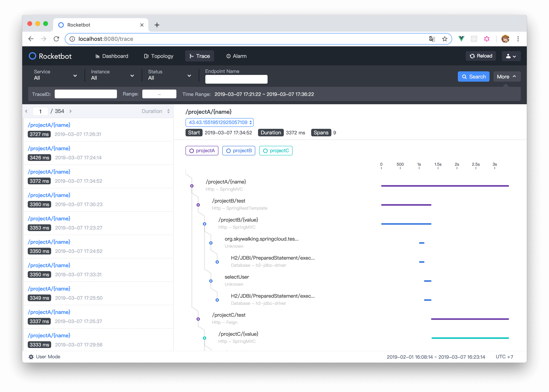Click the User Mode gear icon
Viewport: 549px width, 392px height.
tap(31, 357)
